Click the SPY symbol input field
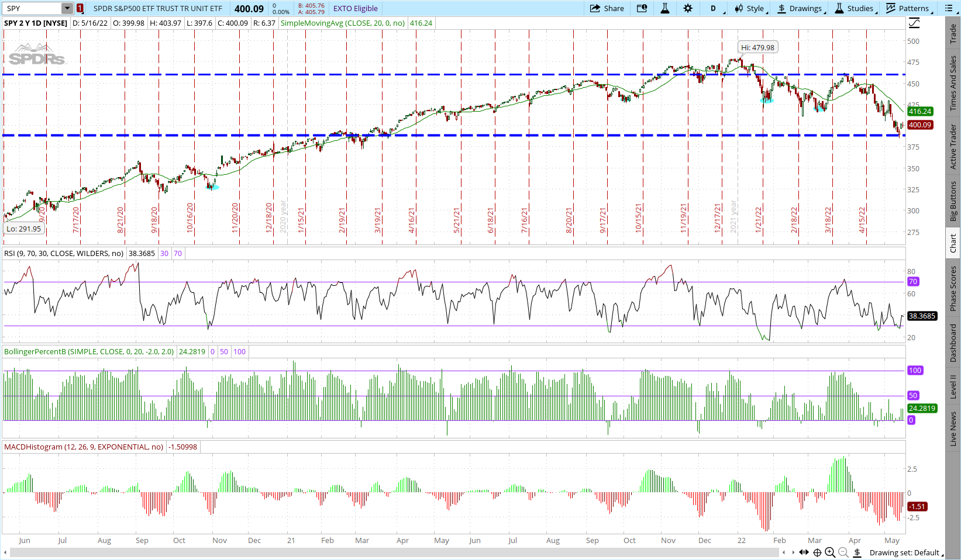The image size is (961, 560). point(32,8)
